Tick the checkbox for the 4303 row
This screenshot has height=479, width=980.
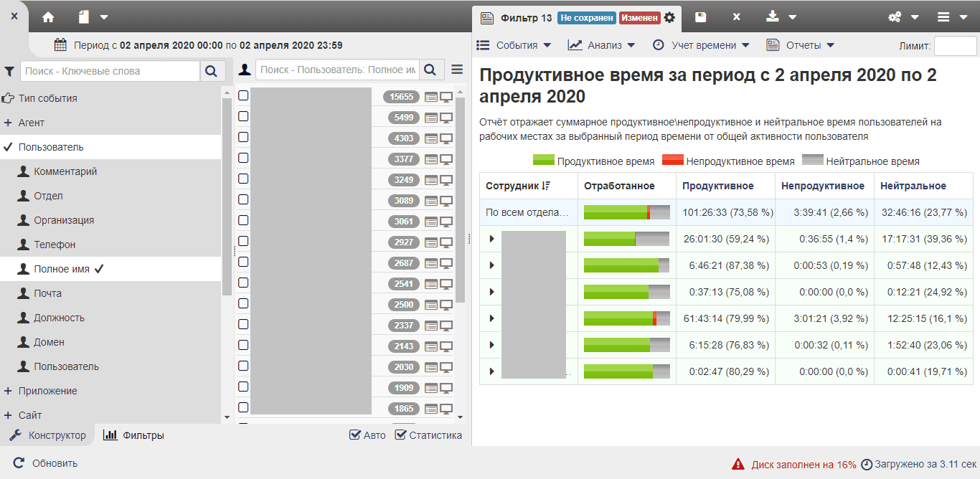(x=243, y=137)
